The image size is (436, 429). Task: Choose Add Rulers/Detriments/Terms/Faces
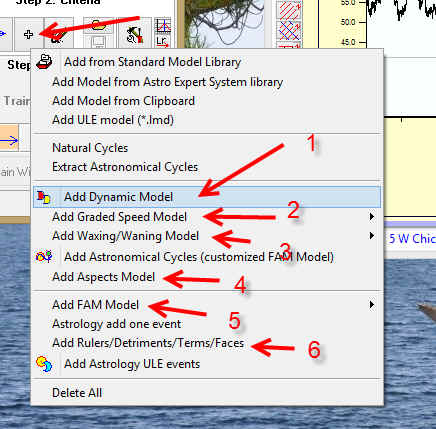click(148, 343)
